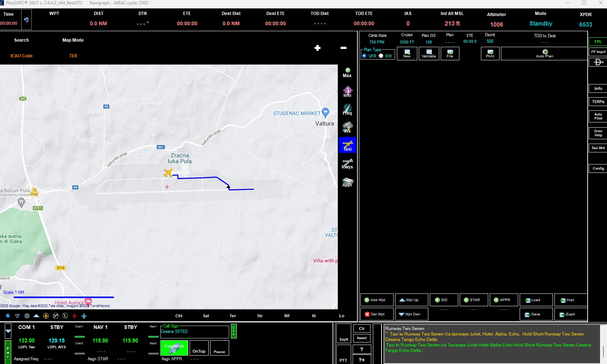Move waypoint down with Wpt Dwn
Image resolution: width=607 pixels, height=364 pixels.
pos(412,314)
